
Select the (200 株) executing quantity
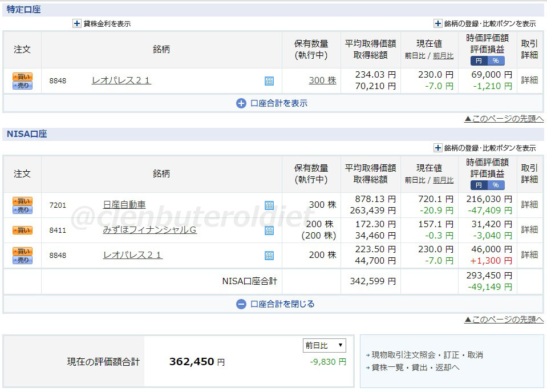(x=318, y=236)
